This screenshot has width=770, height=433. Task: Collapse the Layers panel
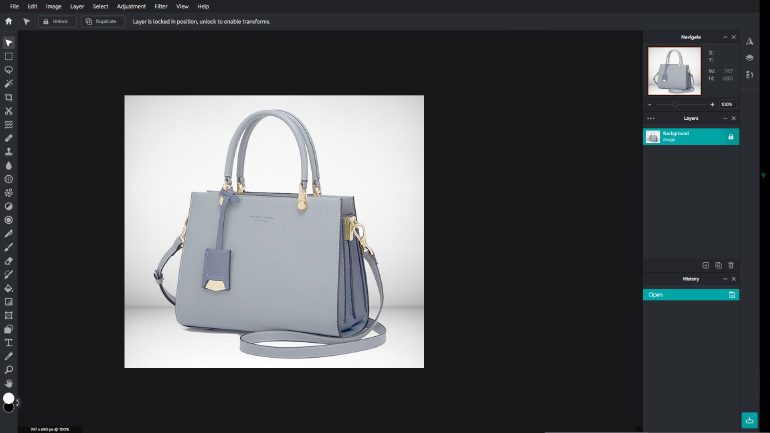[725, 118]
